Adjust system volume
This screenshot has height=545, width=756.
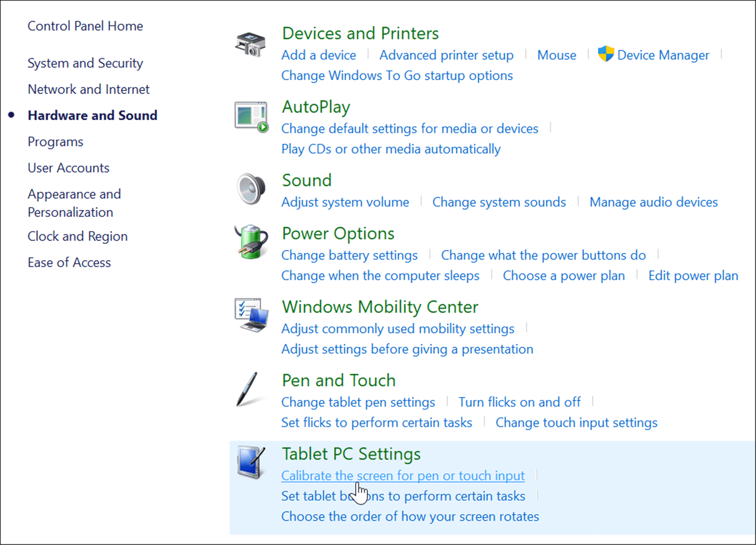click(x=345, y=202)
